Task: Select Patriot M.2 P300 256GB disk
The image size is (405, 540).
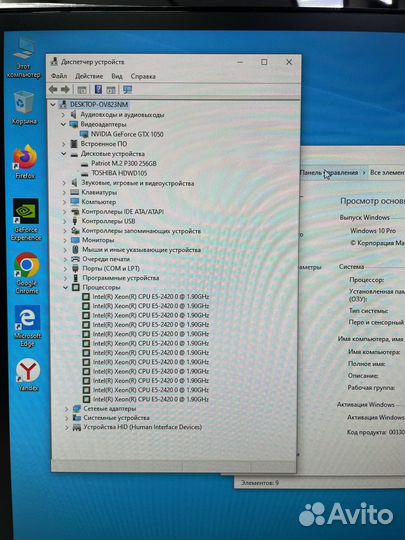Action: point(124,163)
